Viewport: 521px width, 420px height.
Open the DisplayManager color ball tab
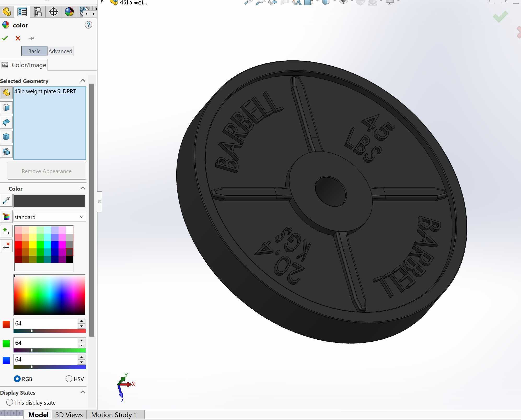point(69,12)
